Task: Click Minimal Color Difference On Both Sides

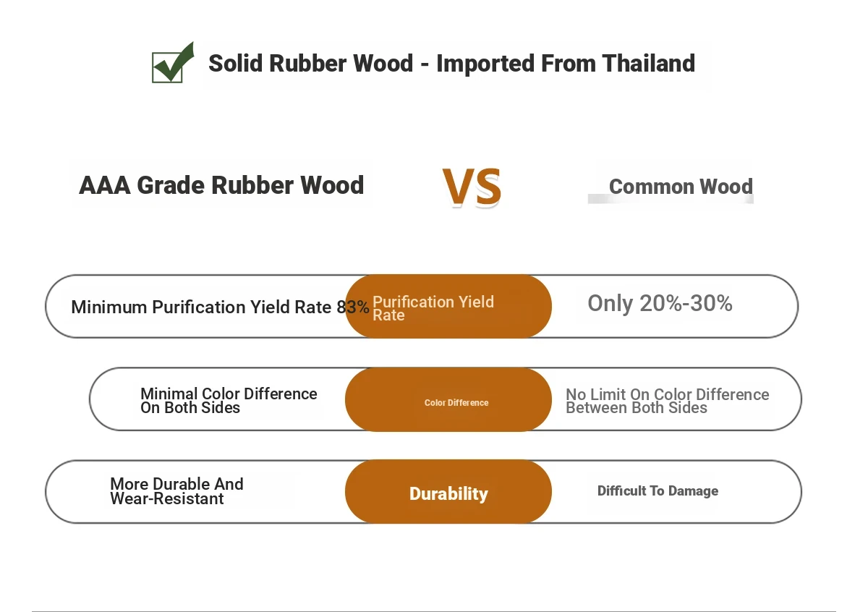Action: click(229, 401)
